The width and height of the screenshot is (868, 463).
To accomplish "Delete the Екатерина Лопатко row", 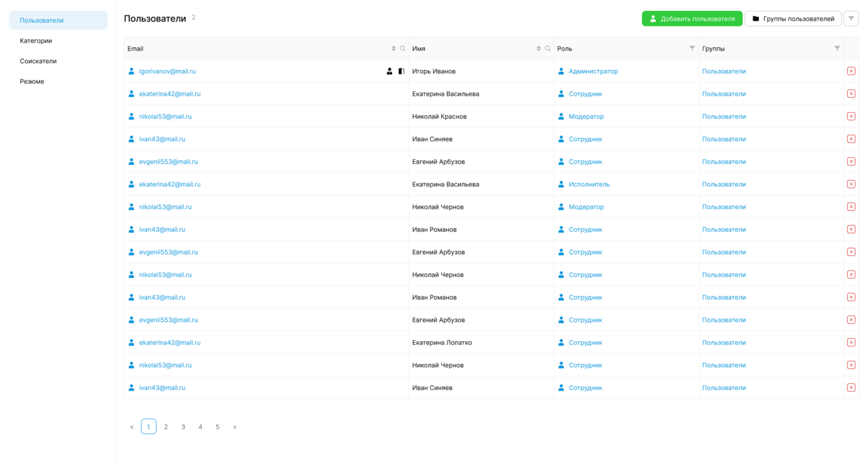I will click(851, 343).
